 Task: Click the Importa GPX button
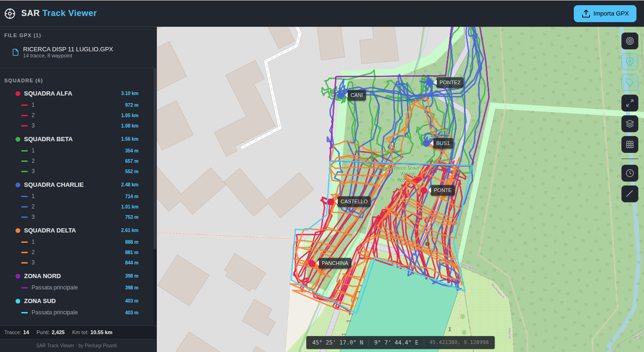pos(605,13)
